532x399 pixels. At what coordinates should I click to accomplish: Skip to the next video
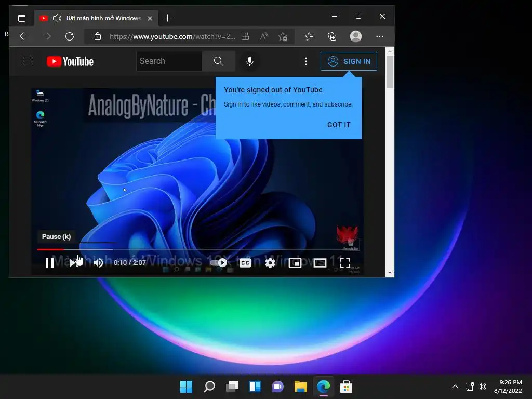pyautogui.click(x=74, y=262)
